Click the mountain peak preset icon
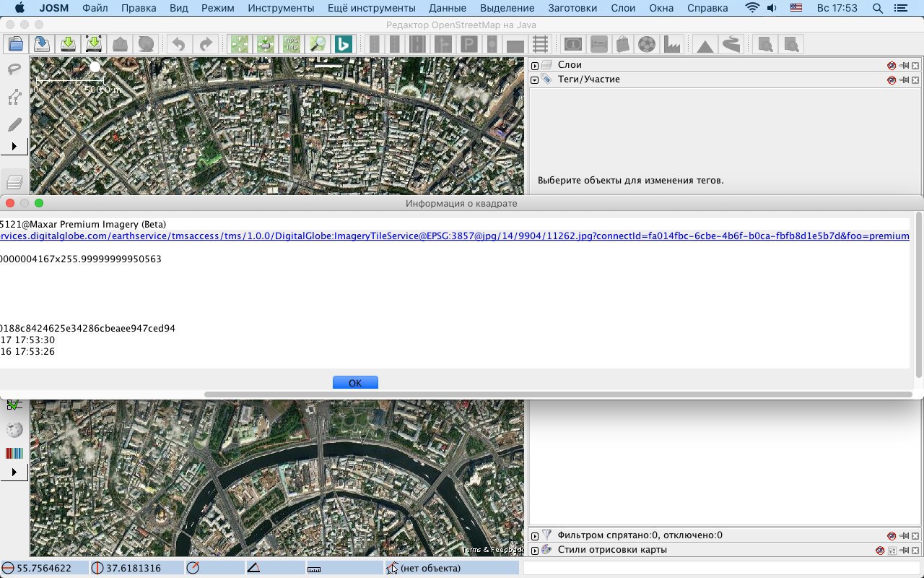Viewport: 924px width, 578px height. coord(705,46)
